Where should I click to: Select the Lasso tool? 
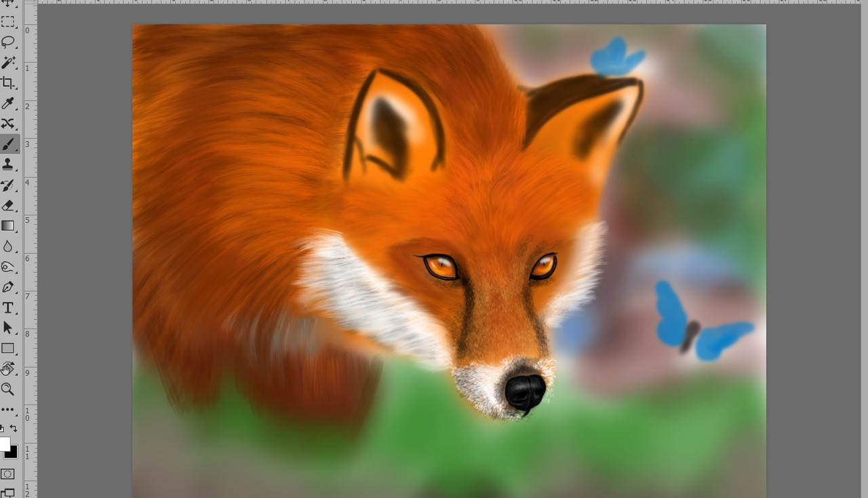click(x=7, y=42)
